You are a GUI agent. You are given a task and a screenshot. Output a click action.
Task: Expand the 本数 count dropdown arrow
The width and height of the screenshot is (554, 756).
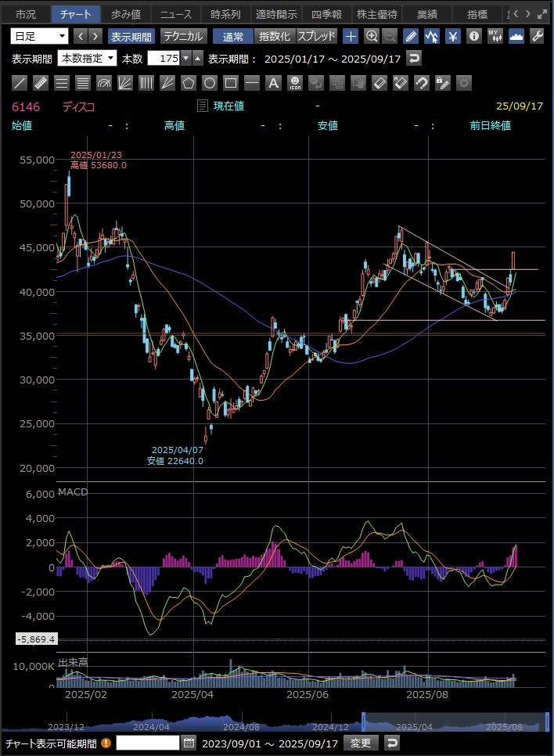coord(186,59)
